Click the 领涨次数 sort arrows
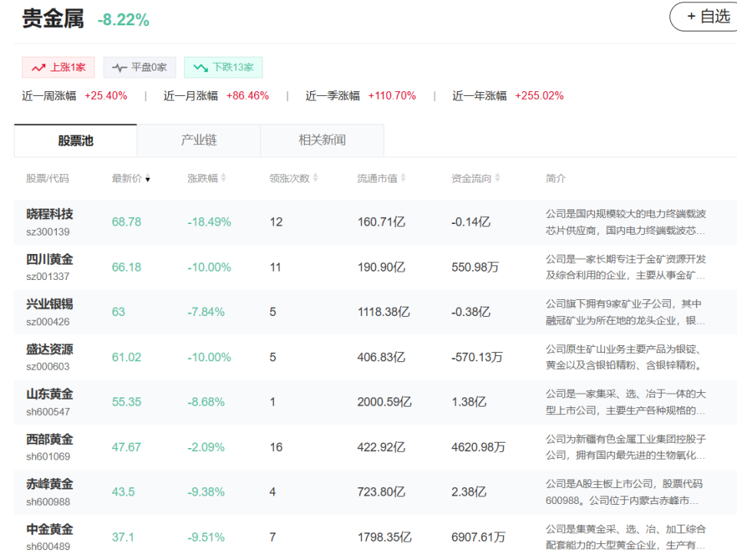This screenshot has height=560, width=737. pos(315,179)
